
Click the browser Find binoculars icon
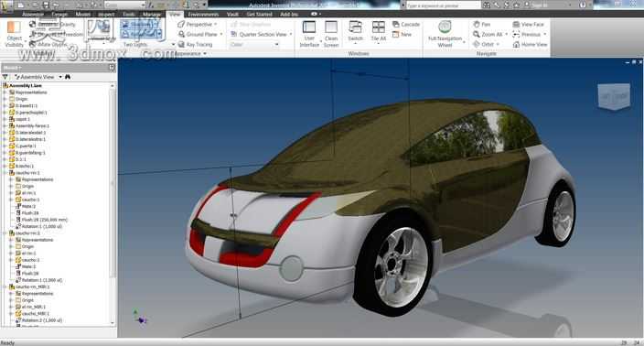(x=68, y=77)
